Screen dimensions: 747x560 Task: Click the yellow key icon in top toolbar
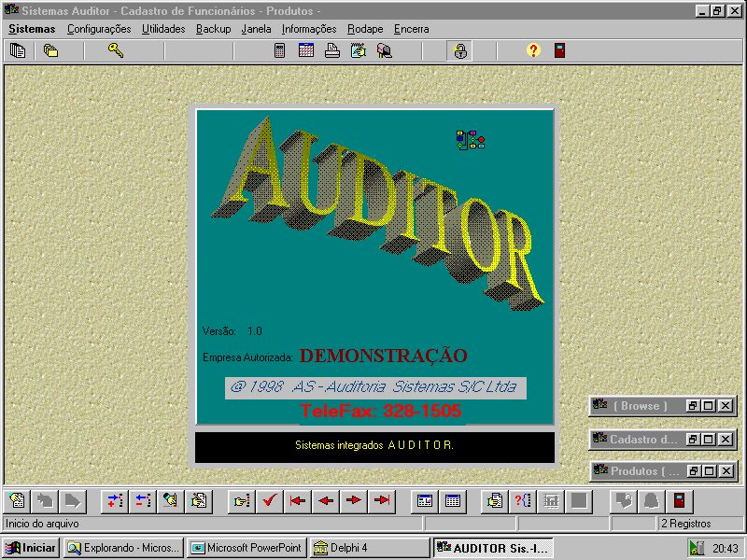(116, 50)
